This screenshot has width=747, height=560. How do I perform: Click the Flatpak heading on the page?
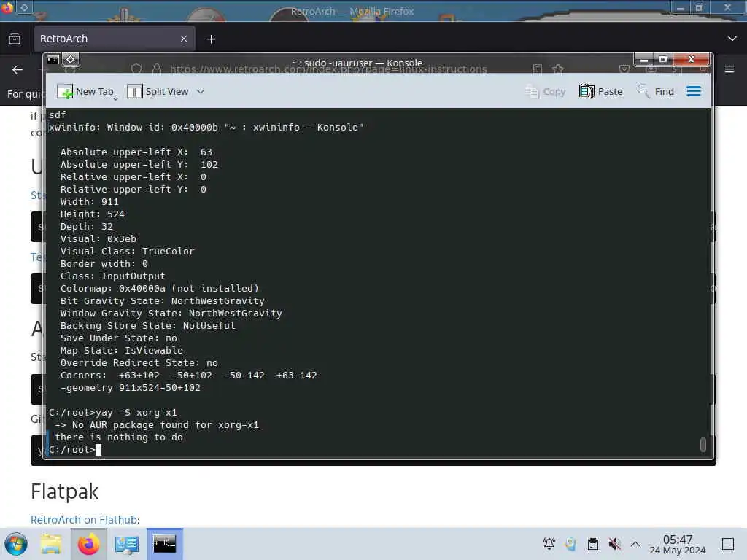click(x=65, y=491)
